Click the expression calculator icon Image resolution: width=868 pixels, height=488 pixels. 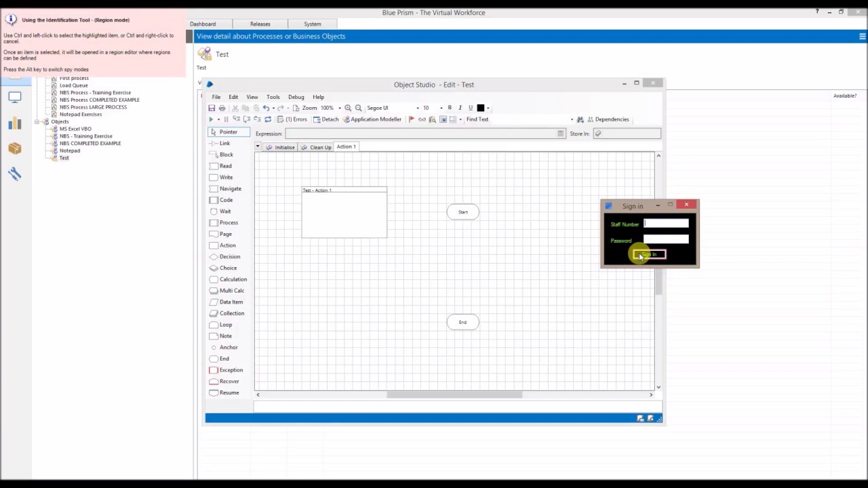pos(560,134)
